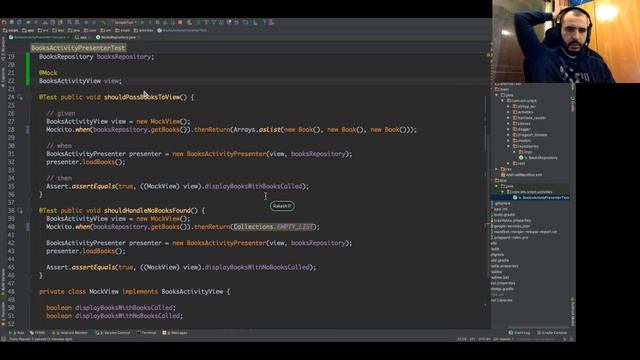Click the UTF-8 encoding status bar entry
This screenshot has height=360, width=640.
484,339
